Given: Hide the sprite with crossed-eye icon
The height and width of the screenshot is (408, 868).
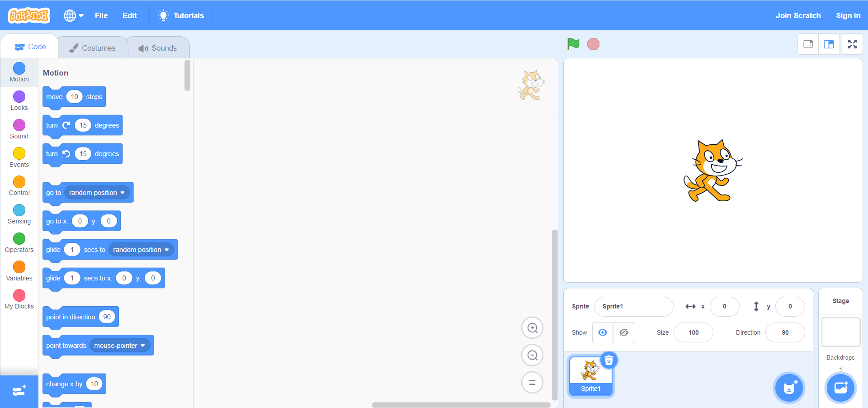Looking at the screenshot, I should tap(623, 332).
